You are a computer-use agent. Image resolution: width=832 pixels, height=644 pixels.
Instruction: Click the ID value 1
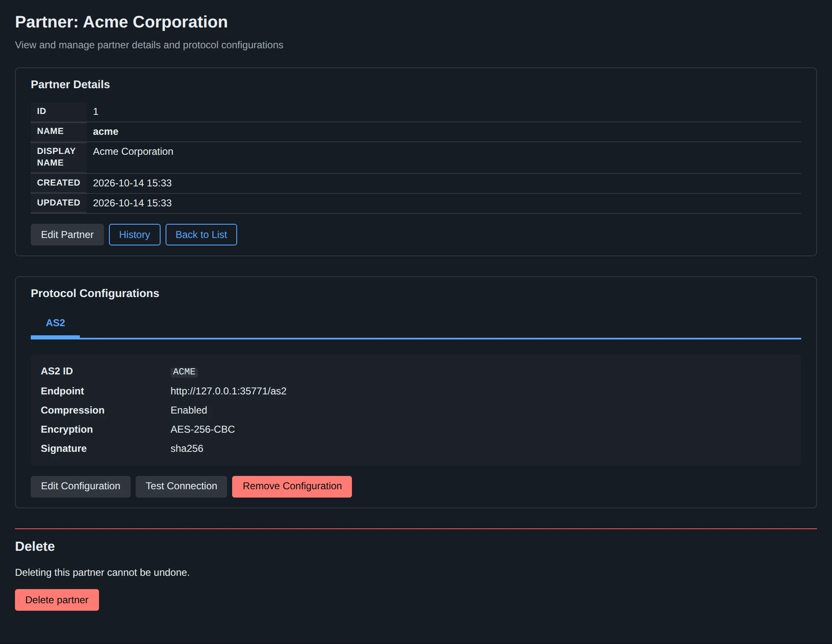96,111
